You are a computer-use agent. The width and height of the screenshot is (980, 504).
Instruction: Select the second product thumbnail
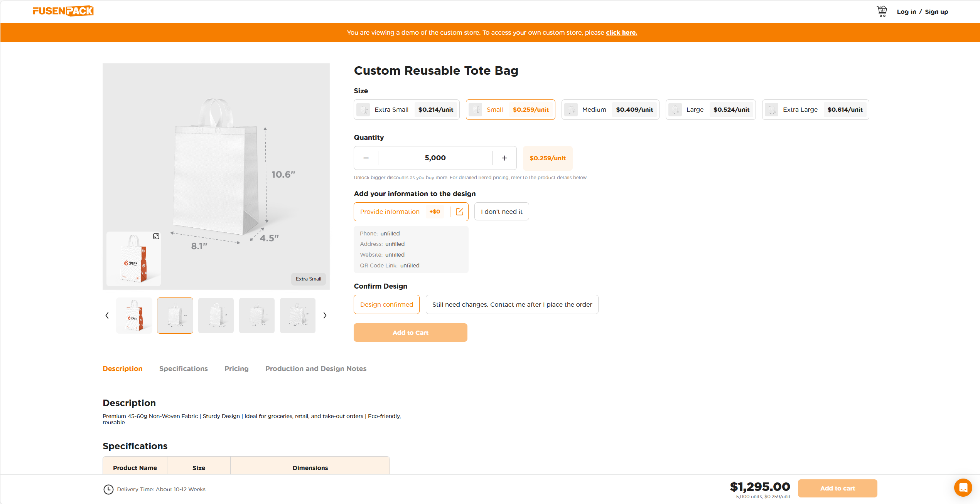pos(175,315)
